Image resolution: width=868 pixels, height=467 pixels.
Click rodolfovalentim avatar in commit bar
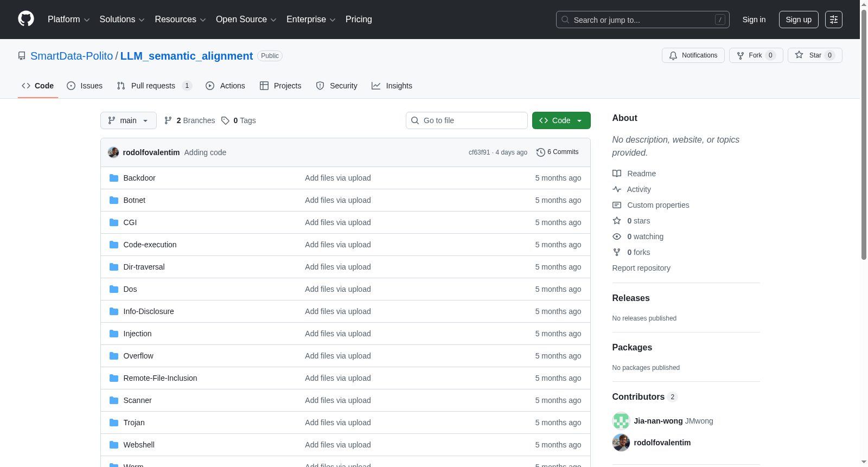click(x=113, y=152)
